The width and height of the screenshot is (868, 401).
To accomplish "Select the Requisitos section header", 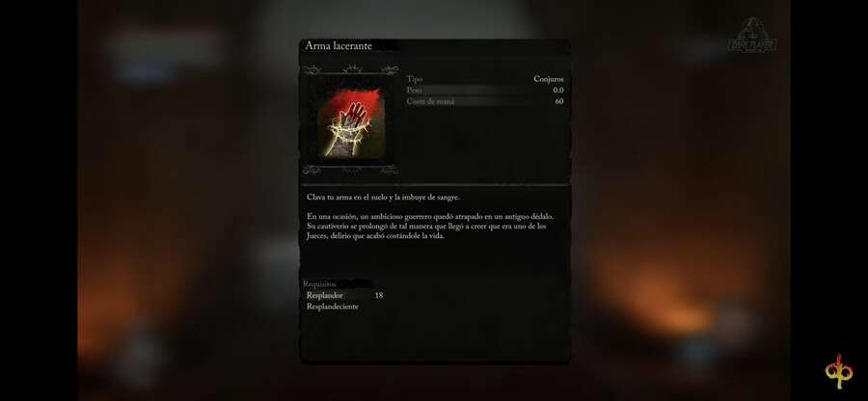I will (319, 283).
